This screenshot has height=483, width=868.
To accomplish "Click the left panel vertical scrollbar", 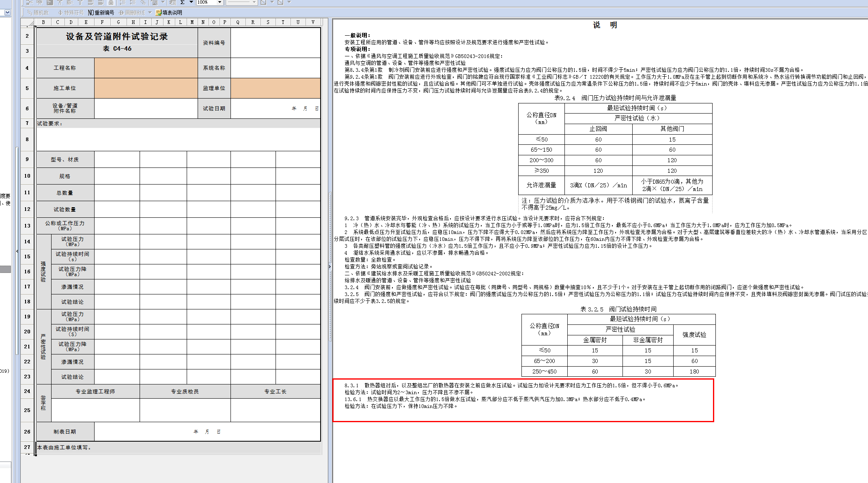I will [x=17, y=251].
